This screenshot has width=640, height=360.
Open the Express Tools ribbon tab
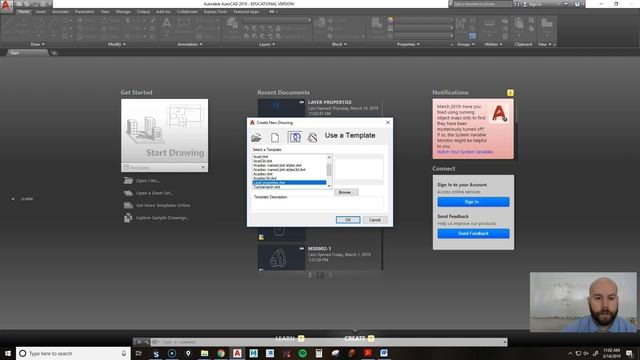pyautogui.click(x=216, y=11)
